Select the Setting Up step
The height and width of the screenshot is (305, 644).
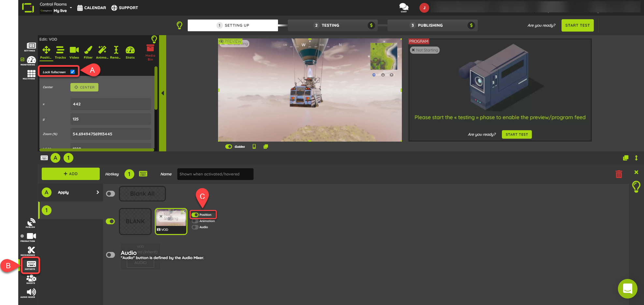(233, 25)
